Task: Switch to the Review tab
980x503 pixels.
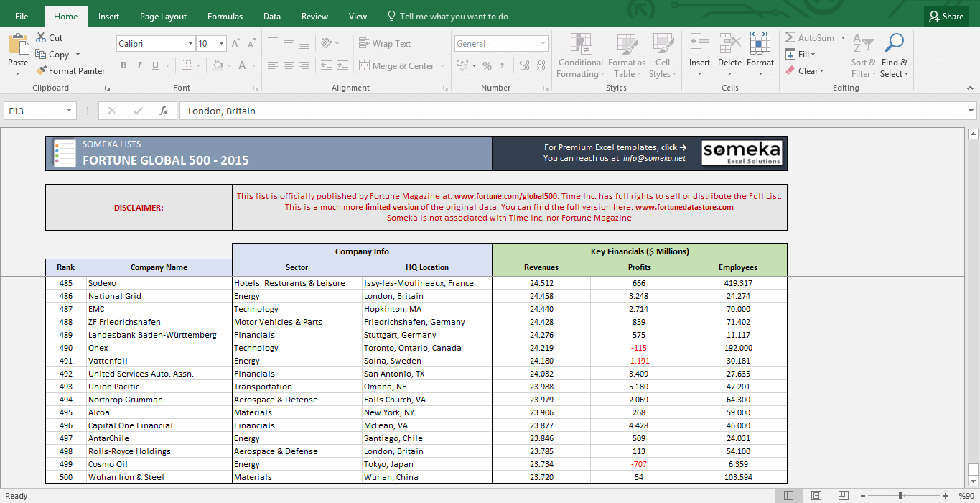Action: [314, 16]
